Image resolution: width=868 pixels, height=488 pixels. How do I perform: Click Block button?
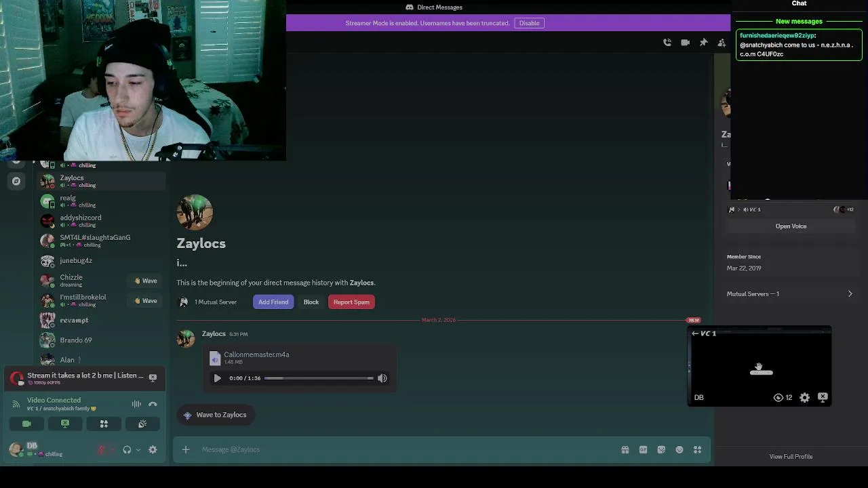coord(311,302)
